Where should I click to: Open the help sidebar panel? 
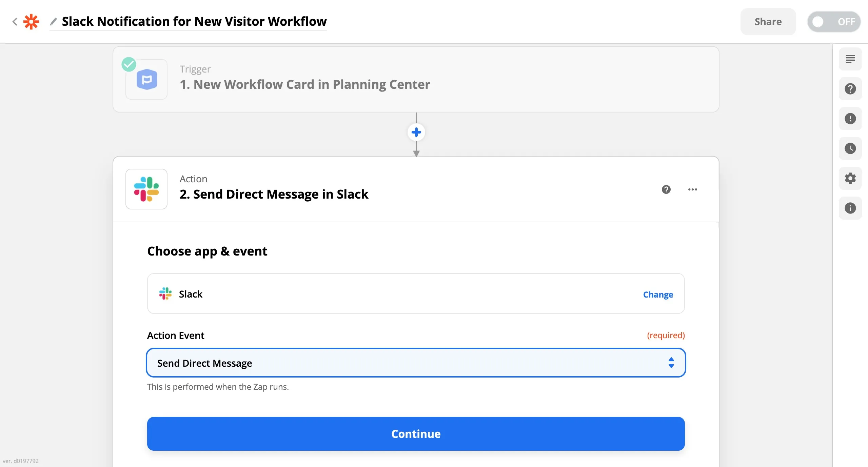point(850,89)
